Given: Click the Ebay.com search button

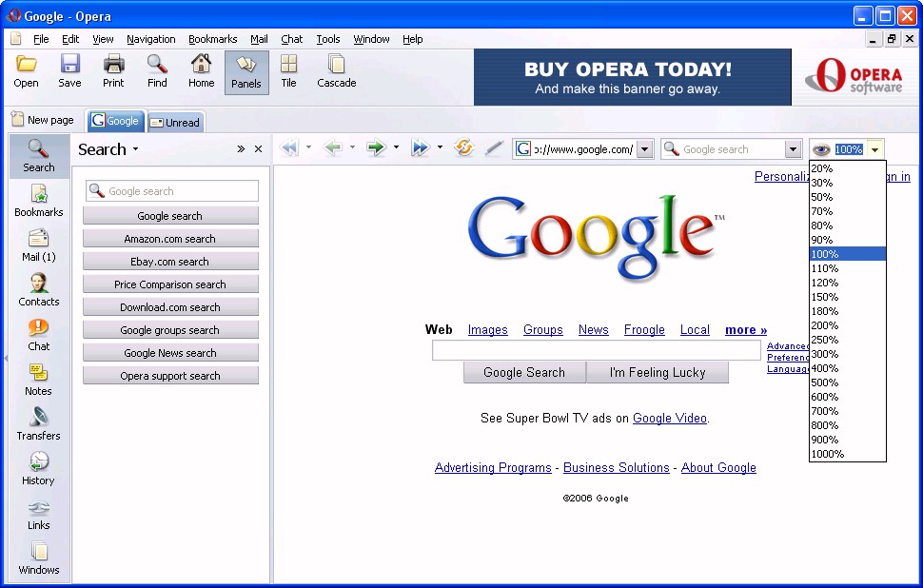Looking at the screenshot, I should (x=170, y=262).
